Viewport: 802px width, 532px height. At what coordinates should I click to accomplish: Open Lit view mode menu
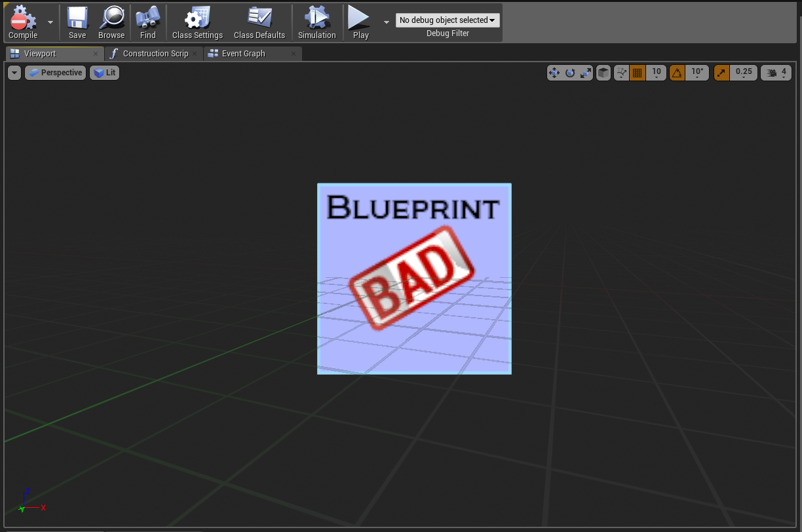105,73
